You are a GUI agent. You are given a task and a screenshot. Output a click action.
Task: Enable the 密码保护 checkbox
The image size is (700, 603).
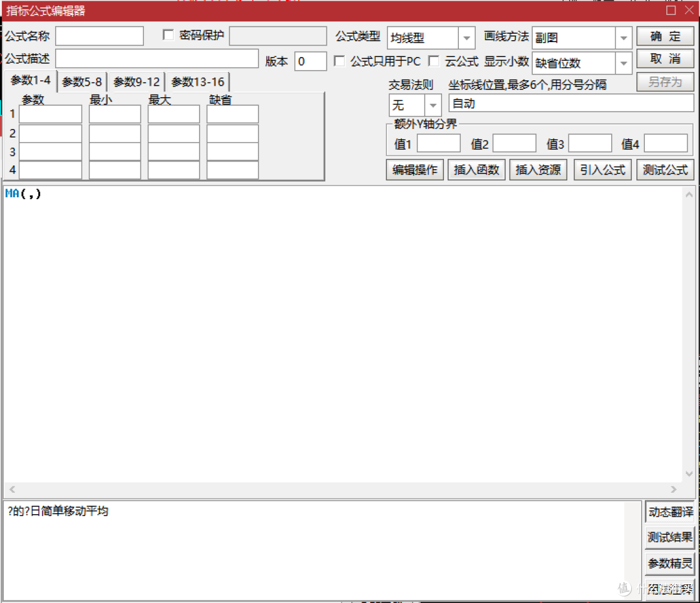[x=169, y=35]
